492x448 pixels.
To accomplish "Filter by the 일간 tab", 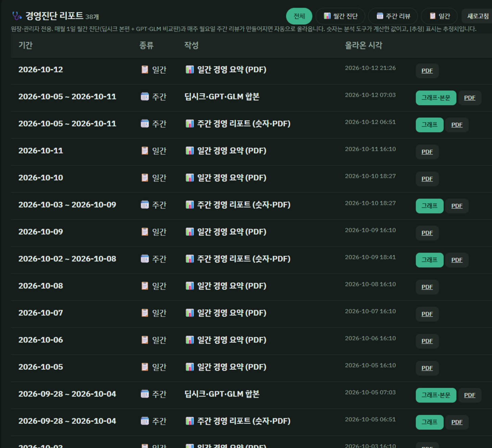I will (x=439, y=16).
